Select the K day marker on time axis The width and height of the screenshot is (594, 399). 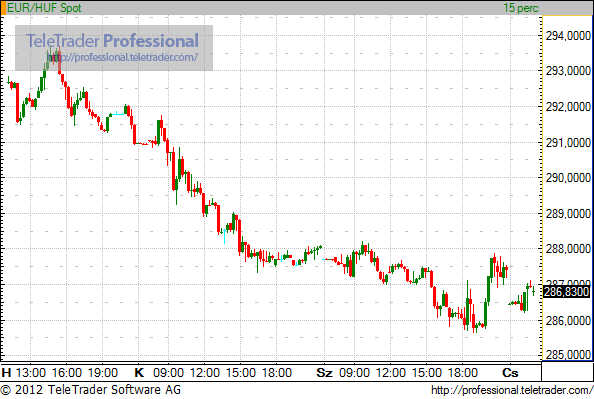coord(139,373)
